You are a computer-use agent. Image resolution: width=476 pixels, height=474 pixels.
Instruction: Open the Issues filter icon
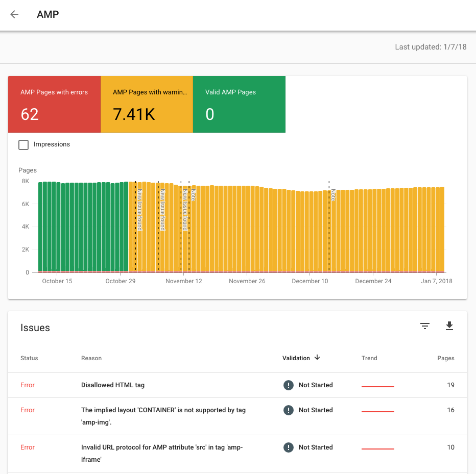(x=425, y=326)
